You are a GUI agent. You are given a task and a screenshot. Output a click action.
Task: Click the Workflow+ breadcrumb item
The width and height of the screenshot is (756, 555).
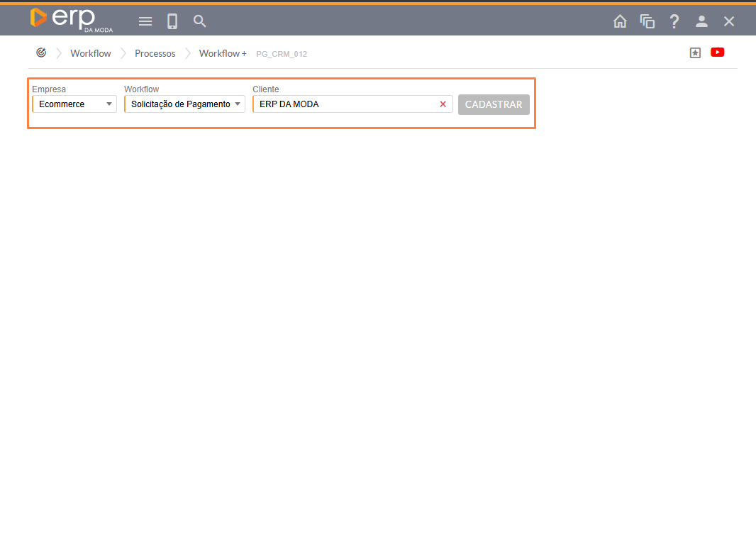click(223, 53)
